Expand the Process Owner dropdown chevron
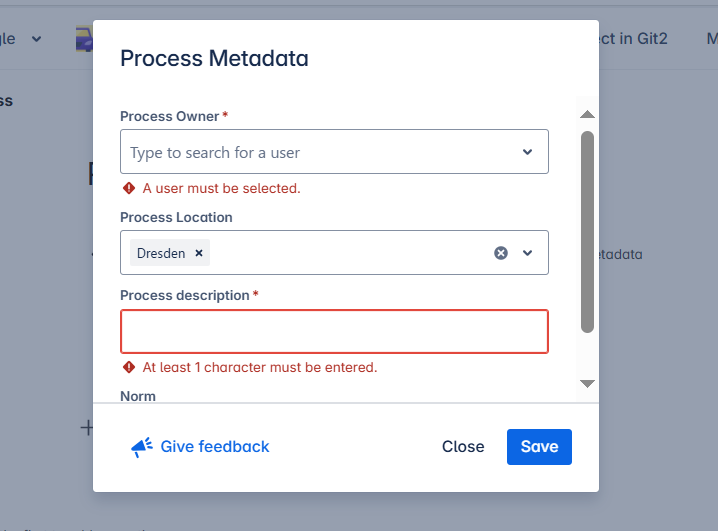This screenshot has width=718, height=531. pyautogui.click(x=528, y=152)
